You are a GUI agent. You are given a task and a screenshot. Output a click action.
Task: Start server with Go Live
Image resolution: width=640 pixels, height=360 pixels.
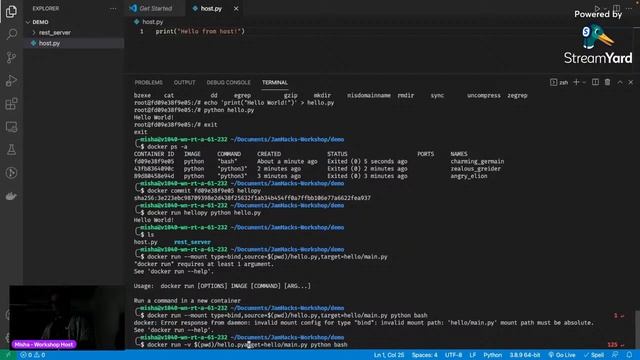point(562,355)
